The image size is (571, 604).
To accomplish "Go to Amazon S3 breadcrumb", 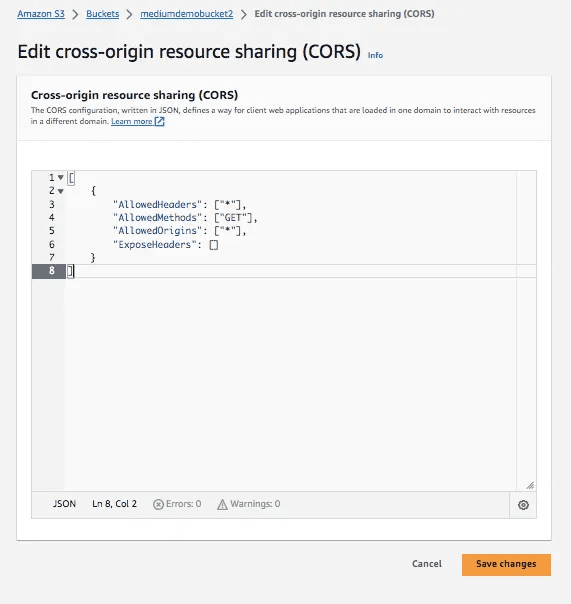I will (x=41, y=14).
